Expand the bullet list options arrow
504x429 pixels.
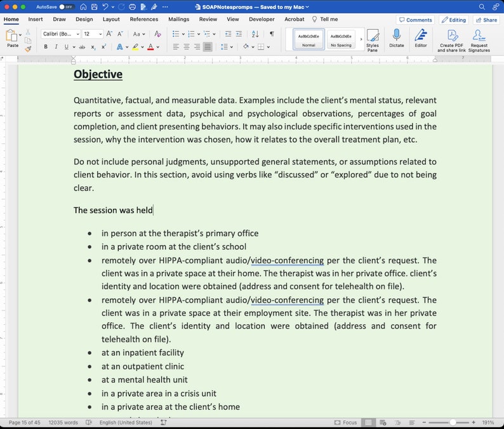click(x=183, y=34)
